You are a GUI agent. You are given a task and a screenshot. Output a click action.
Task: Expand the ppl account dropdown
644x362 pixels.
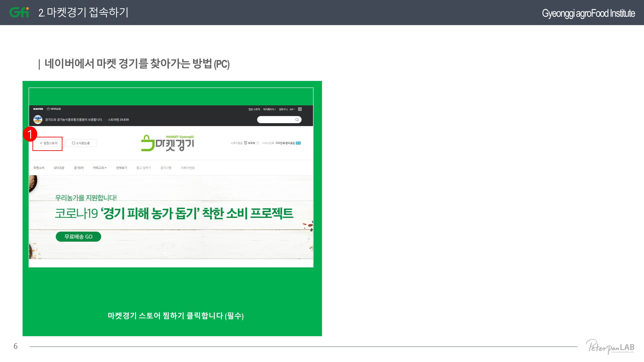point(292,109)
